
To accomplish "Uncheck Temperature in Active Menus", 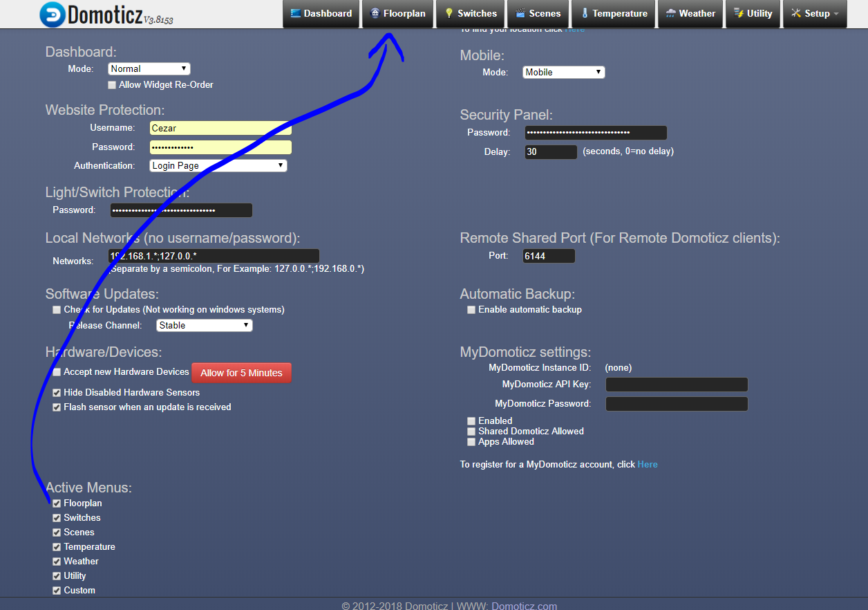I will click(57, 547).
